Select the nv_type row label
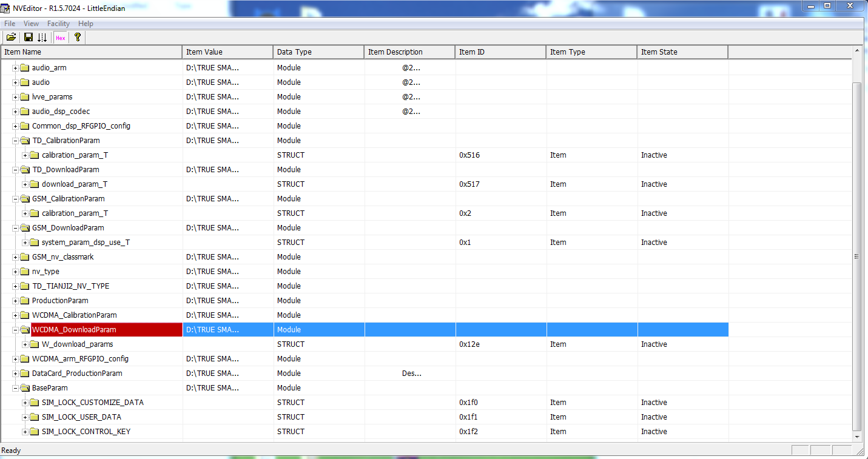Viewport: 868px width, 459px height. (x=45, y=272)
